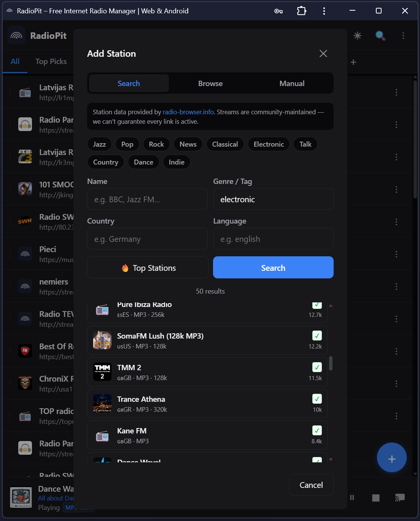Pause the playing station
The height and width of the screenshot is (521, 420).
[352, 497]
